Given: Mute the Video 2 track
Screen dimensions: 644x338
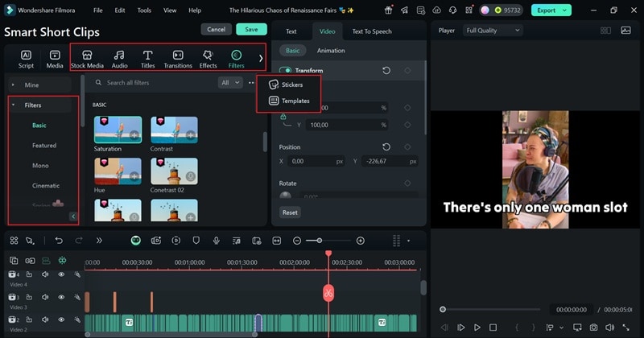Looking at the screenshot, I should (x=45, y=319).
